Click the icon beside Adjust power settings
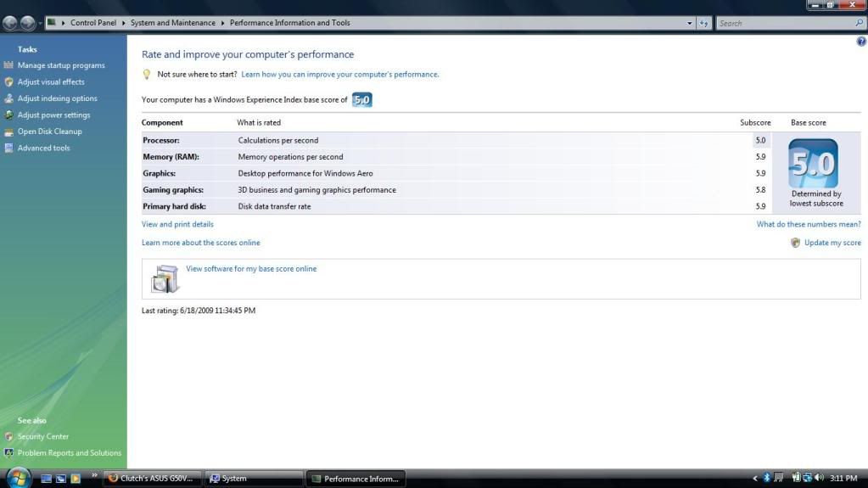 [8, 115]
